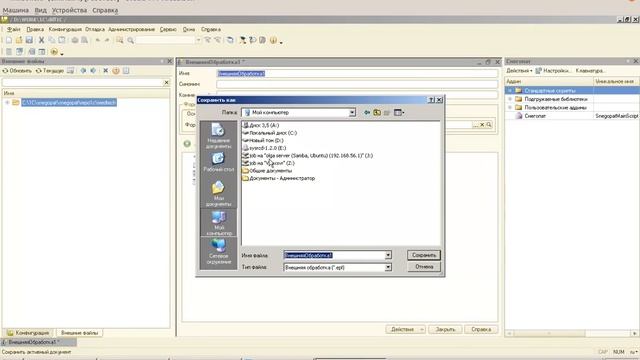Screen dimensions: 640x360
Task: Select Локальный диск (C:) in the file list
Action: pyautogui.click(x=269, y=133)
